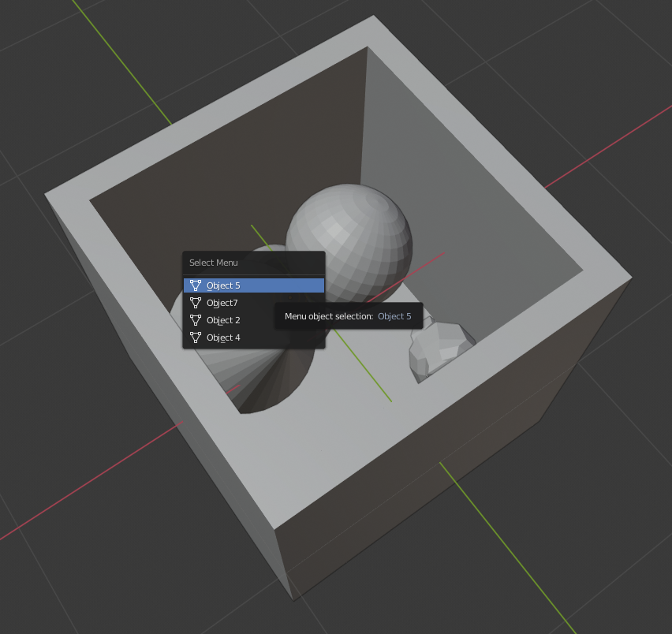
Task: Choose Object7 from the Select Menu
Action: 254,303
